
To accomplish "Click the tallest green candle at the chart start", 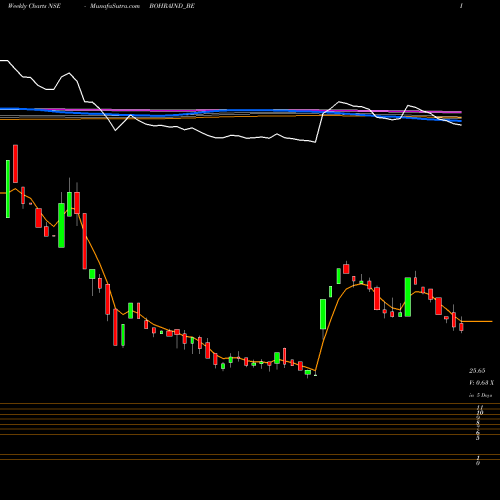I will point(8,189).
